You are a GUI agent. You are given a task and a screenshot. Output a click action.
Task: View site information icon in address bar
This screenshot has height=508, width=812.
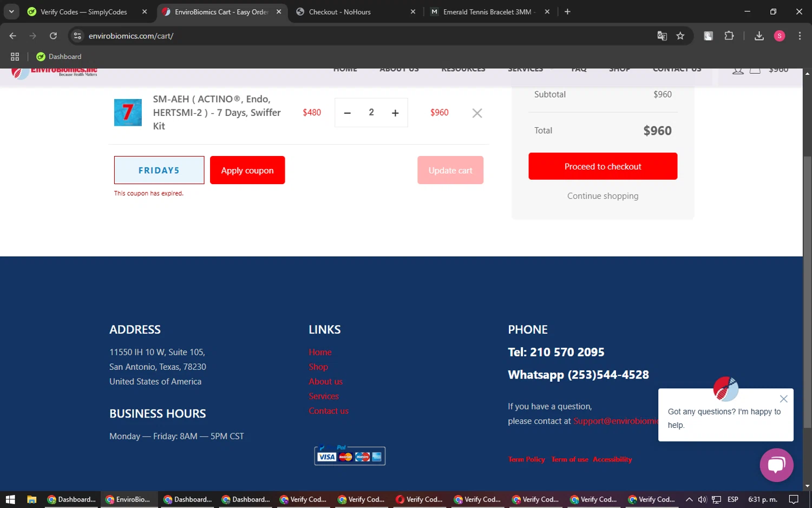[x=77, y=36]
